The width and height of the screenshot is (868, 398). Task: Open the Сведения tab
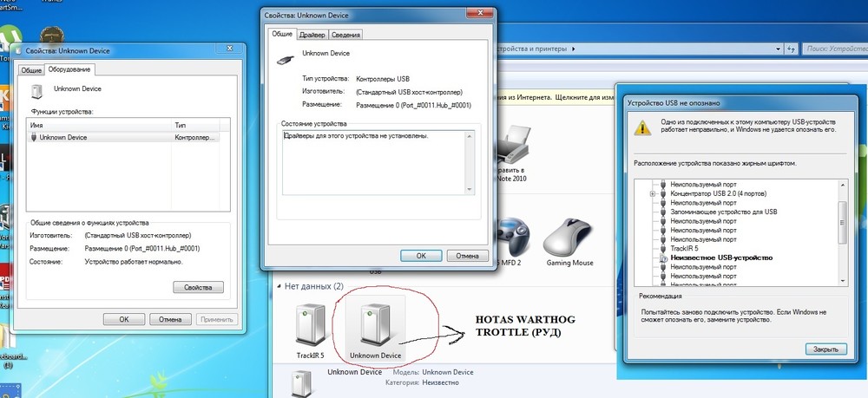click(345, 35)
